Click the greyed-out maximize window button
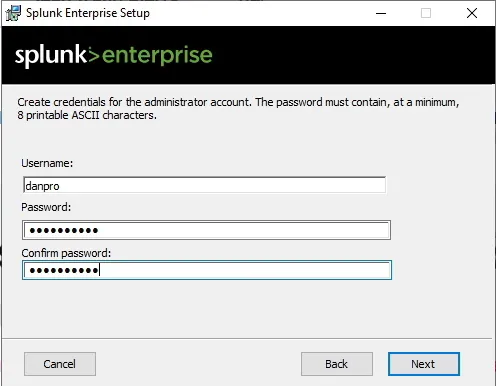 426,13
